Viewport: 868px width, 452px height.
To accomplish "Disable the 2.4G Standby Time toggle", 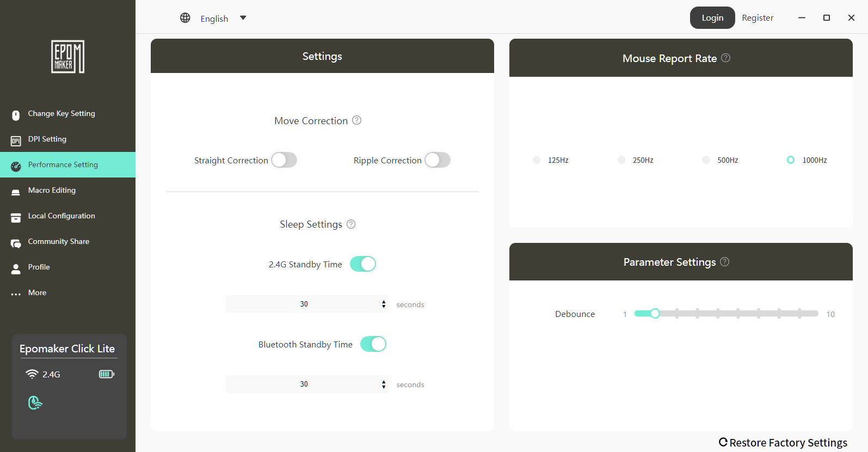I will click(x=363, y=264).
